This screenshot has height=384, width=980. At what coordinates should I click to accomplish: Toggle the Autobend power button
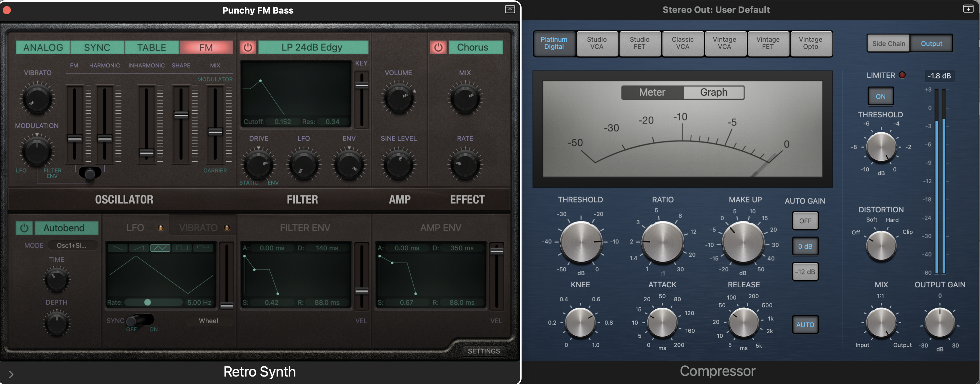24,228
